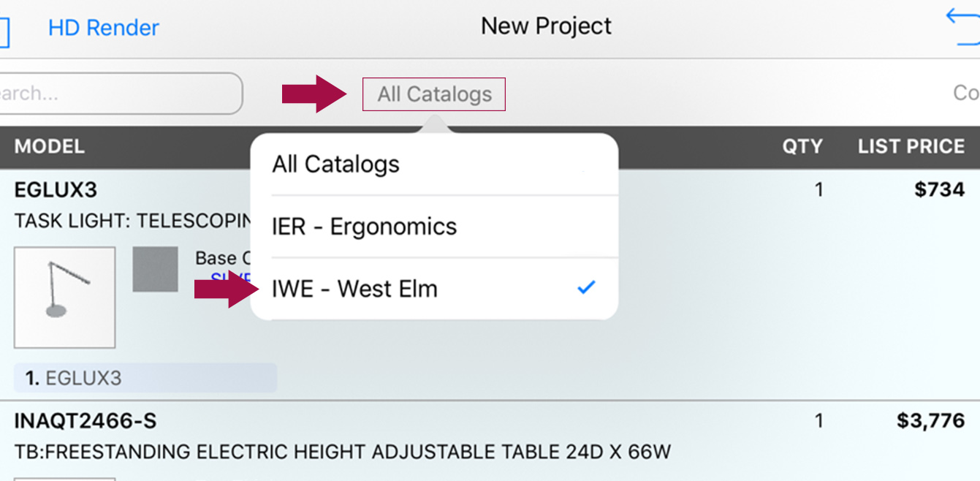Click the search input field
The width and height of the screenshot is (980, 481).
[121, 94]
